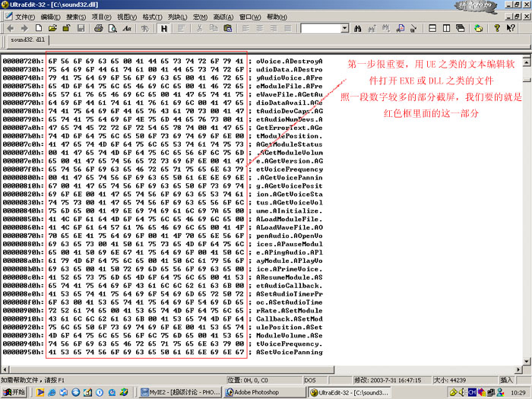Image resolution: width=532 pixels, height=399 pixels.
Task: Open the 视图(V) menu
Action: coord(127,17)
